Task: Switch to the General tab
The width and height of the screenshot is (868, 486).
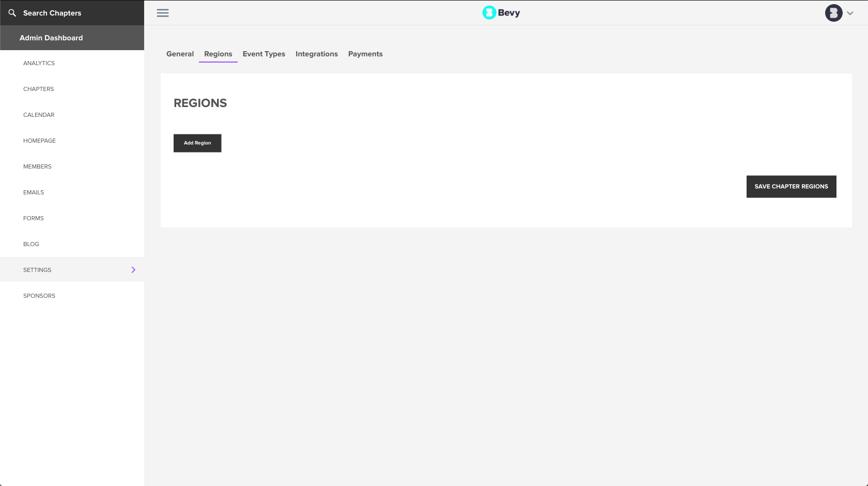Action: click(180, 54)
